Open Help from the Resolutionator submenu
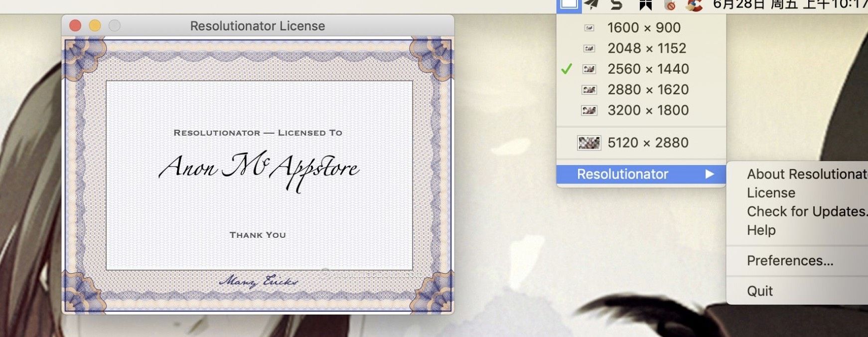 point(797,230)
